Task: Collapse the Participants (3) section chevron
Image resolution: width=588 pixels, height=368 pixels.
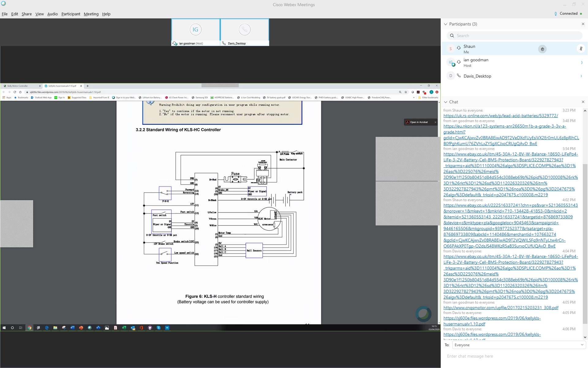Action: 446,24
